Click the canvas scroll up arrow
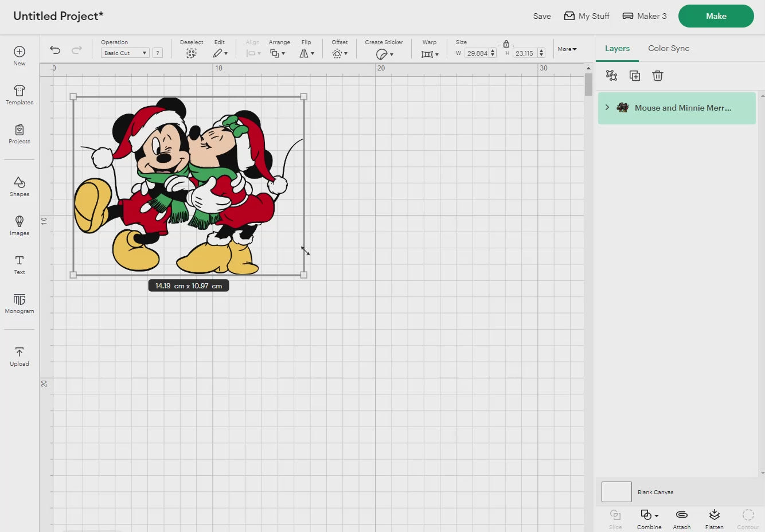 588,68
